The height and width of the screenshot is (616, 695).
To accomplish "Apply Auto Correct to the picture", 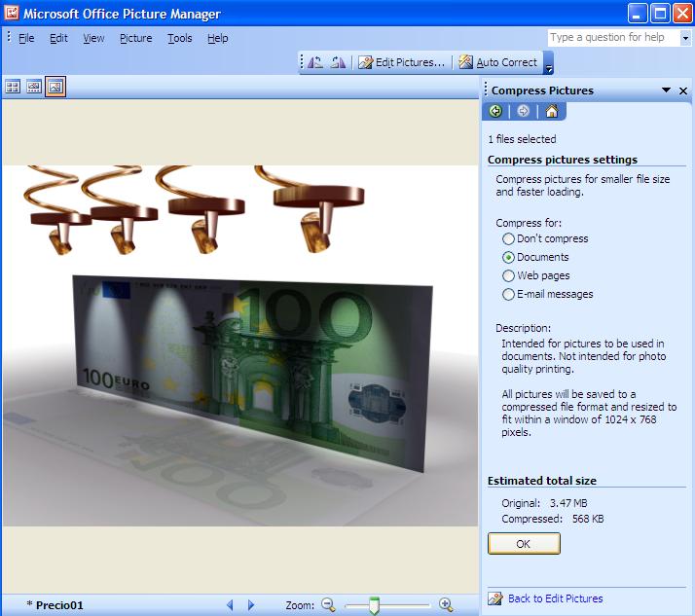I will click(x=497, y=62).
